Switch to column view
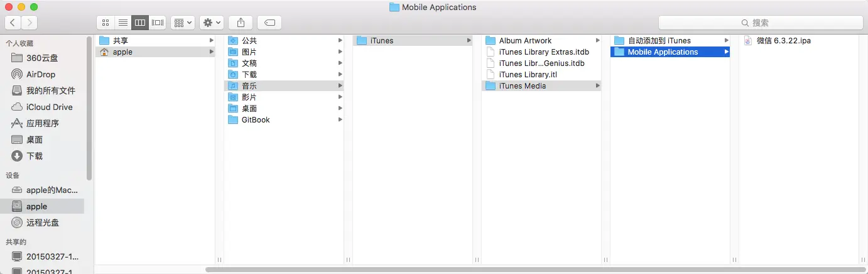Viewport: 868px width, 274px height. point(140,23)
